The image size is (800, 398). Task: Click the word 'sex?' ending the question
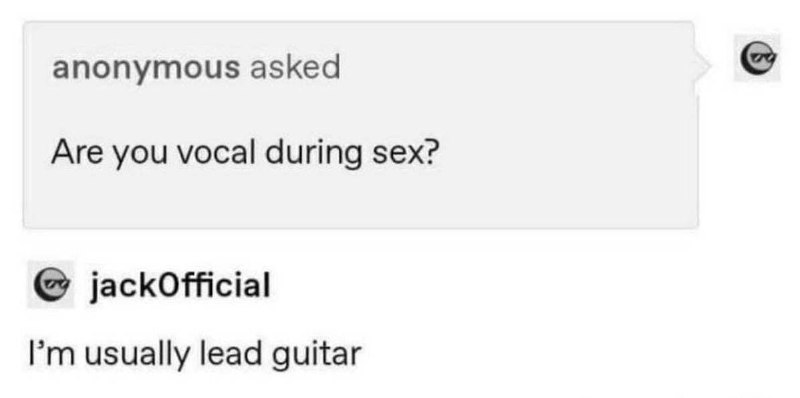tap(405, 154)
